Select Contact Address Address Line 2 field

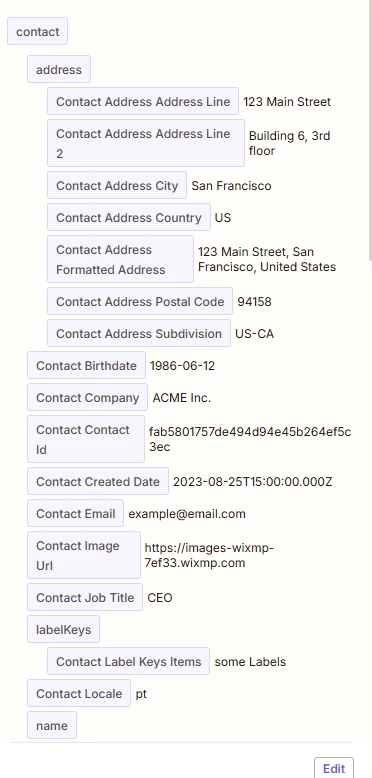click(146, 143)
